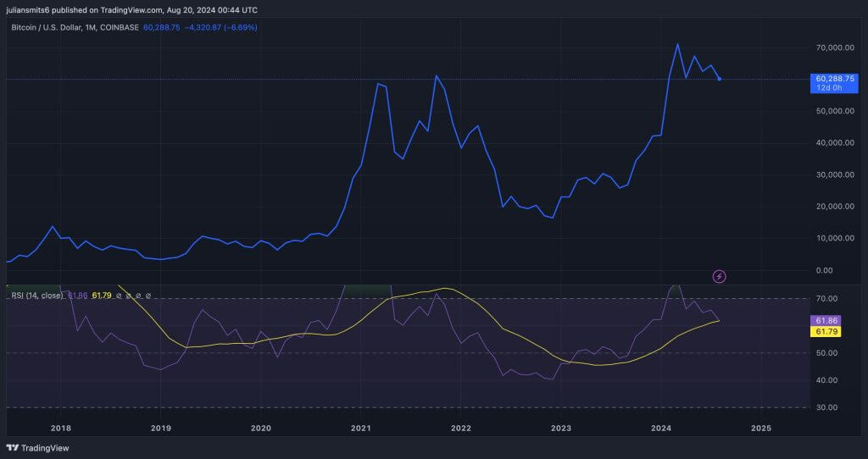
Task: Click the 70.00 RSI axis label
Action: (826, 299)
